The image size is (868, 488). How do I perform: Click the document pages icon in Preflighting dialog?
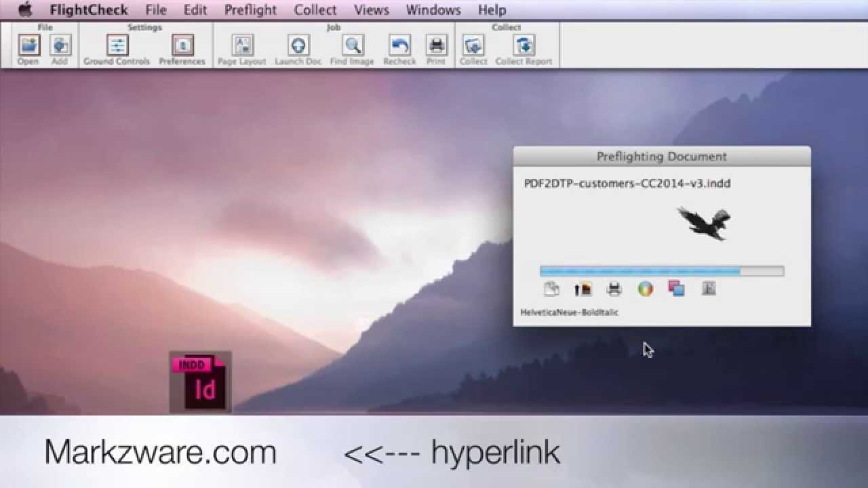coord(551,289)
